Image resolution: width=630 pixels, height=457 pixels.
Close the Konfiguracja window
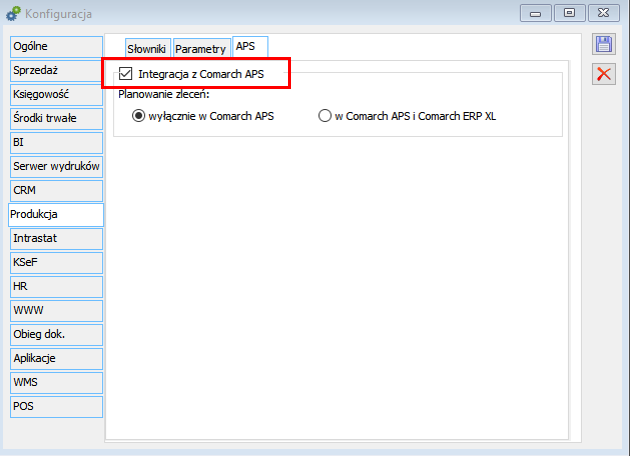[x=603, y=13]
